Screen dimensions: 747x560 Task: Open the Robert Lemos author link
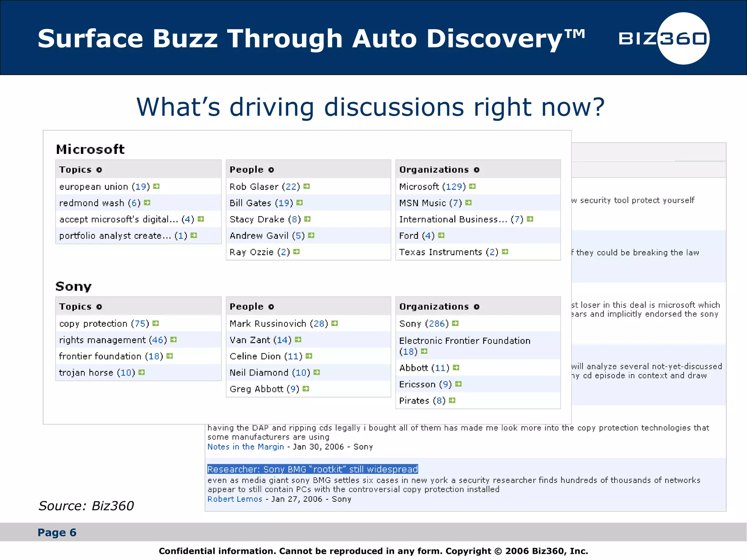point(235,499)
